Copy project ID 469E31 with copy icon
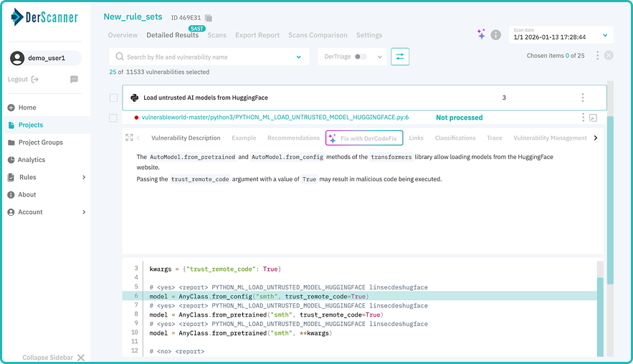The width and height of the screenshot is (633, 364). pyautogui.click(x=209, y=18)
